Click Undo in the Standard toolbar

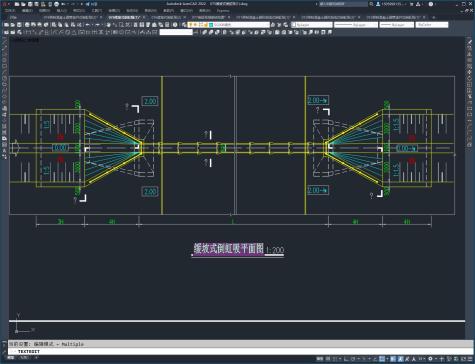point(87,25)
